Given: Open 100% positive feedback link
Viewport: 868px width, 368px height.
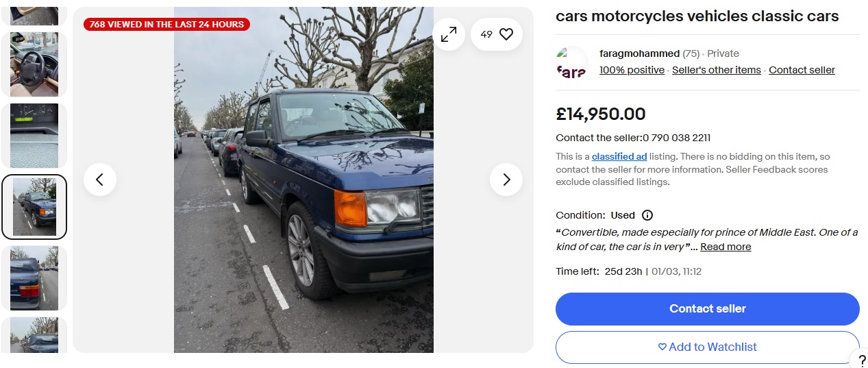Looking at the screenshot, I should coord(632,70).
